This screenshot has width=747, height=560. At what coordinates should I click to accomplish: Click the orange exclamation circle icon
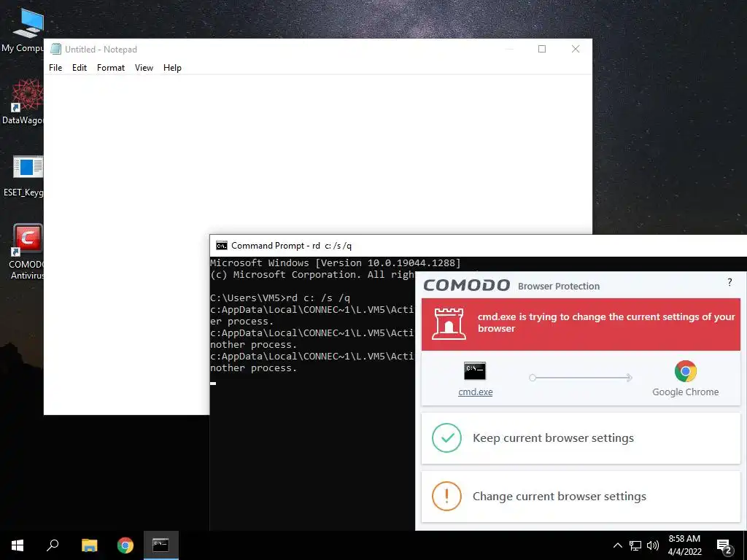tap(447, 496)
